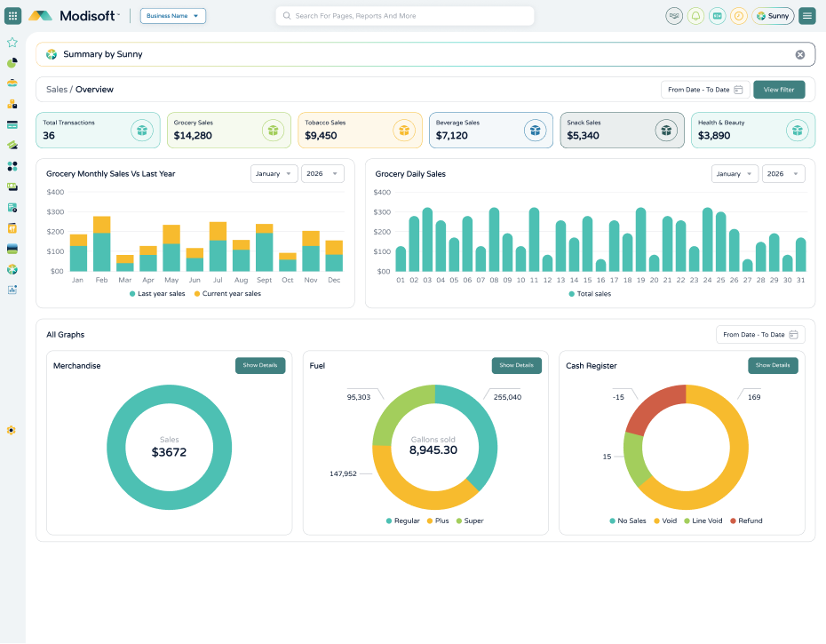The width and height of the screenshot is (826, 644).
Task: Select the Beverage Sales $7,120 card
Action: coord(491,131)
